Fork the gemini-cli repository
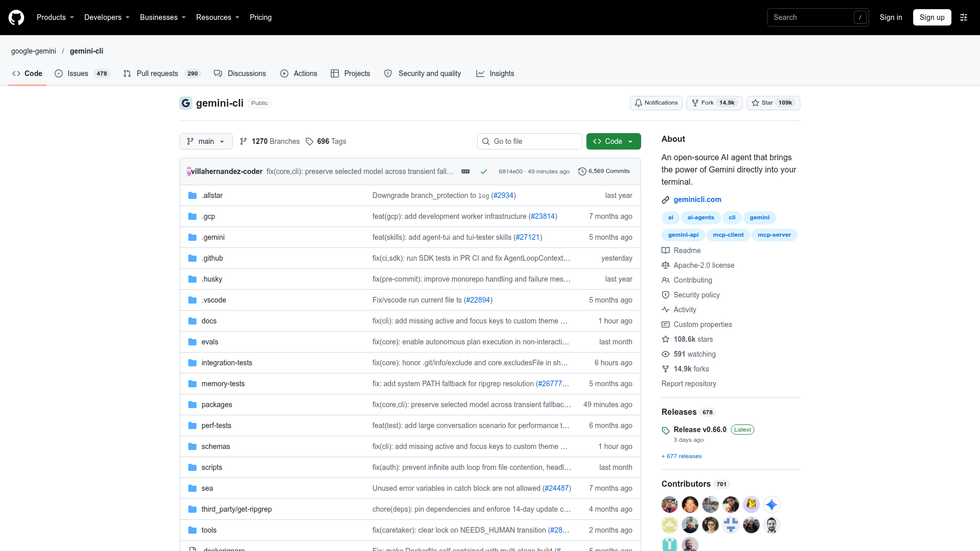980x551 pixels. coord(714,103)
